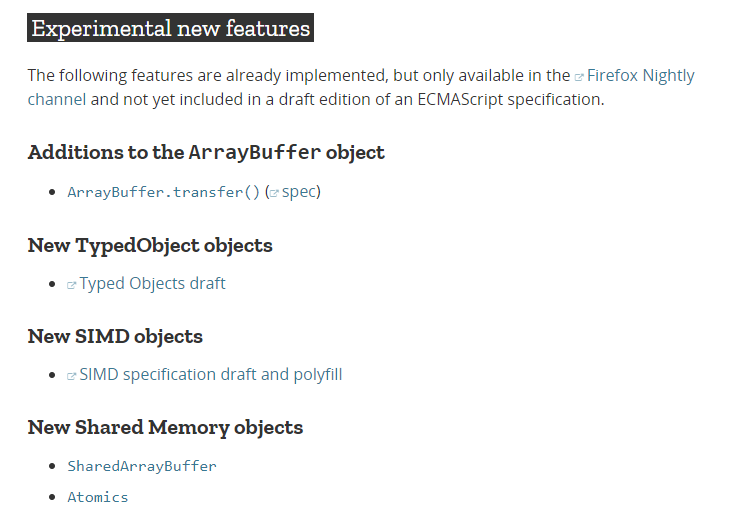Click the external link icon before Firefox Nightly

click(x=579, y=77)
